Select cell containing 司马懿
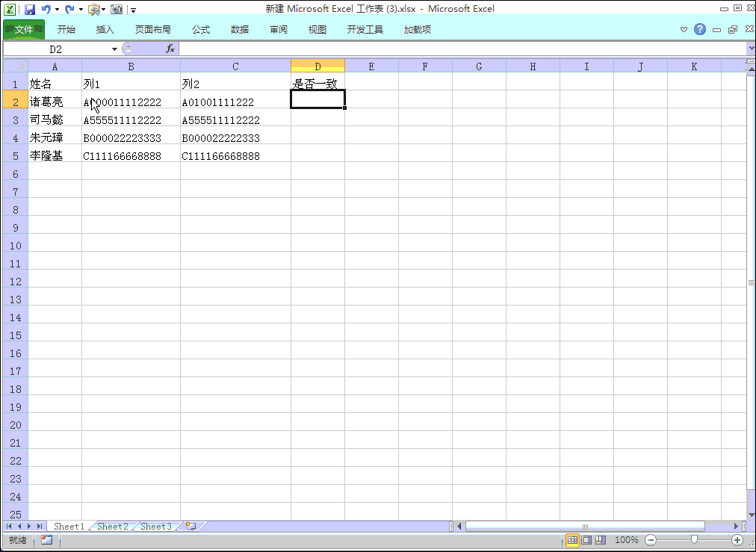Viewport: 756px width, 552px height. point(55,117)
